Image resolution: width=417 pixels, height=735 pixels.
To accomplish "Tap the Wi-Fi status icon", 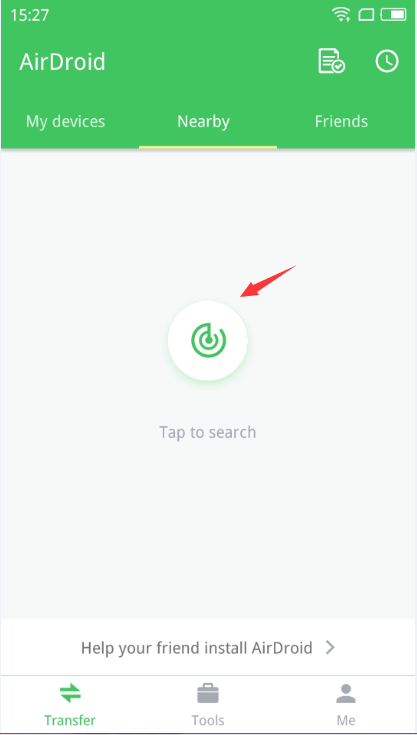I will click(x=341, y=15).
